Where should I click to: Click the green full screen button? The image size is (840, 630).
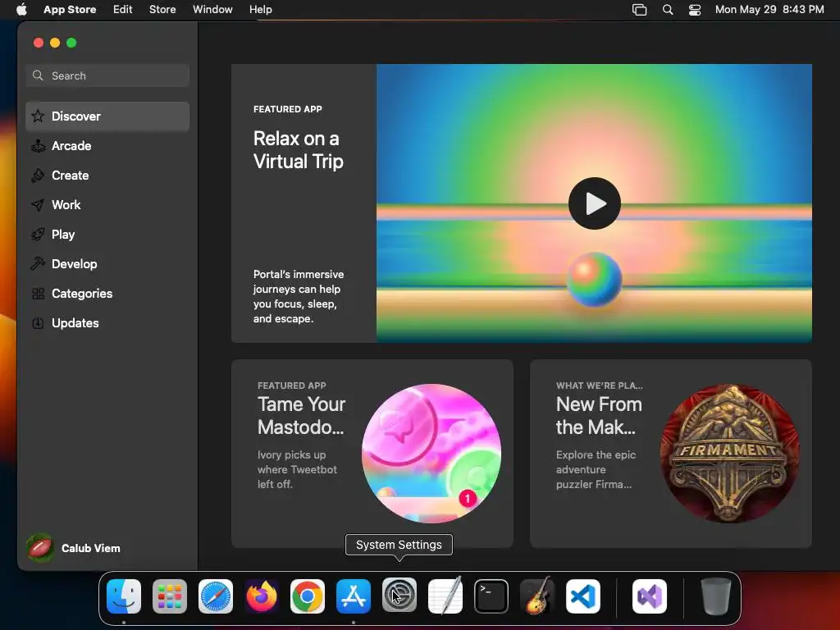click(x=71, y=43)
